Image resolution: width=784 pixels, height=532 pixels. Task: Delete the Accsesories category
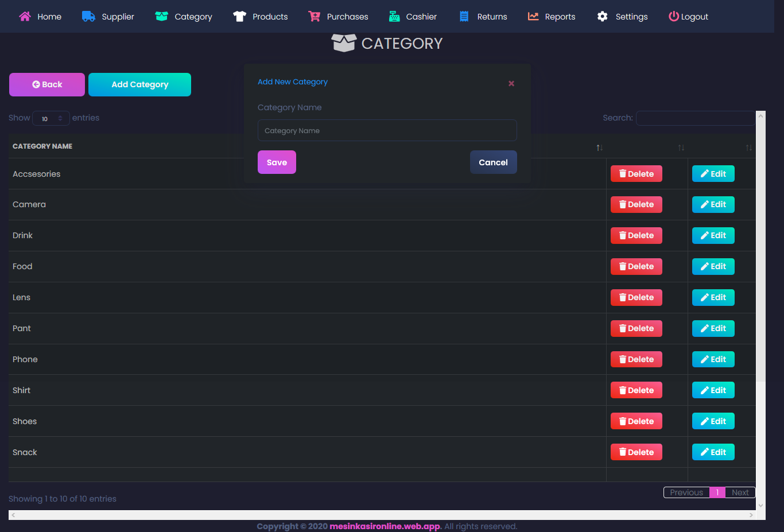[636, 174]
